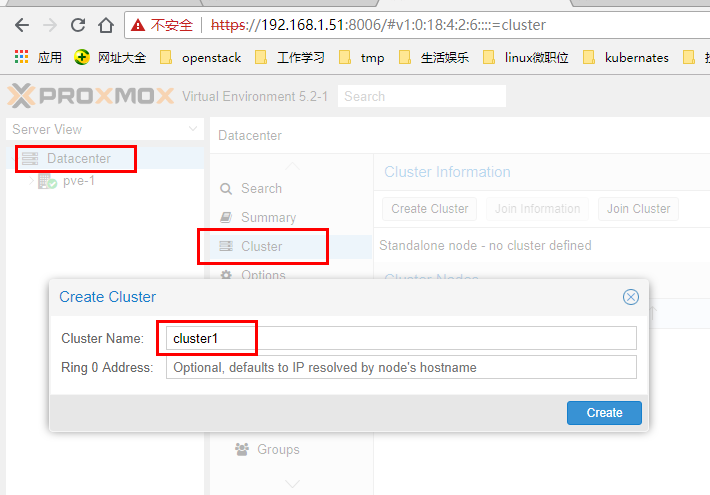Open the 生活娱乐 bookmarks folder
Viewport: 710px width, 495px height.
434,58
